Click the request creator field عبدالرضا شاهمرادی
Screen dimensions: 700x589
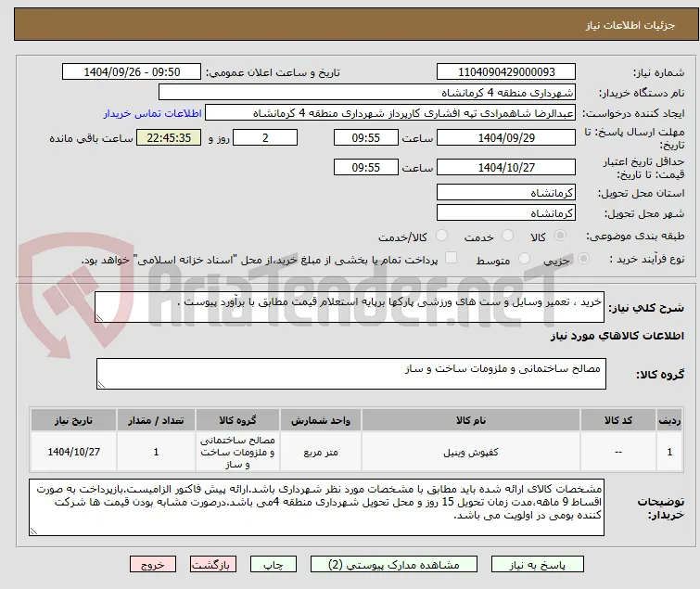click(x=390, y=113)
